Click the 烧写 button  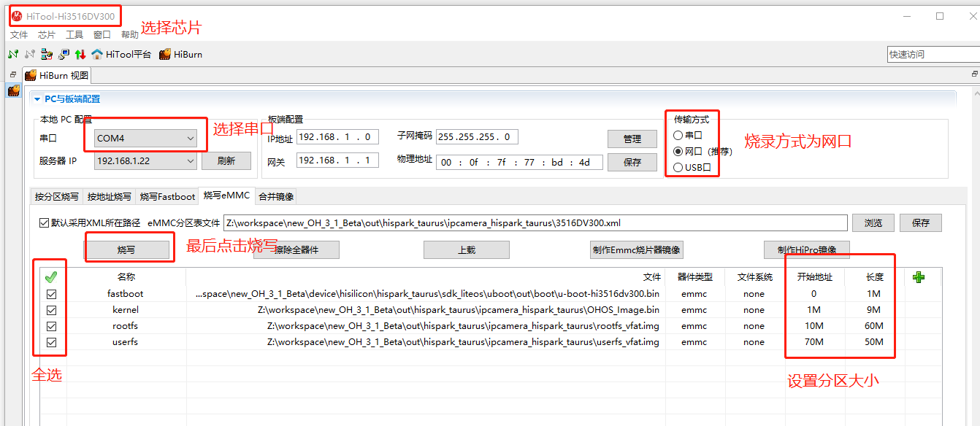click(x=126, y=249)
